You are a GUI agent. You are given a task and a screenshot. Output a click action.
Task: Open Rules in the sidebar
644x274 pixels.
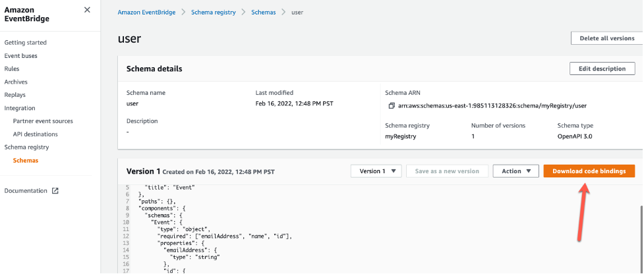[x=12, y=68]
